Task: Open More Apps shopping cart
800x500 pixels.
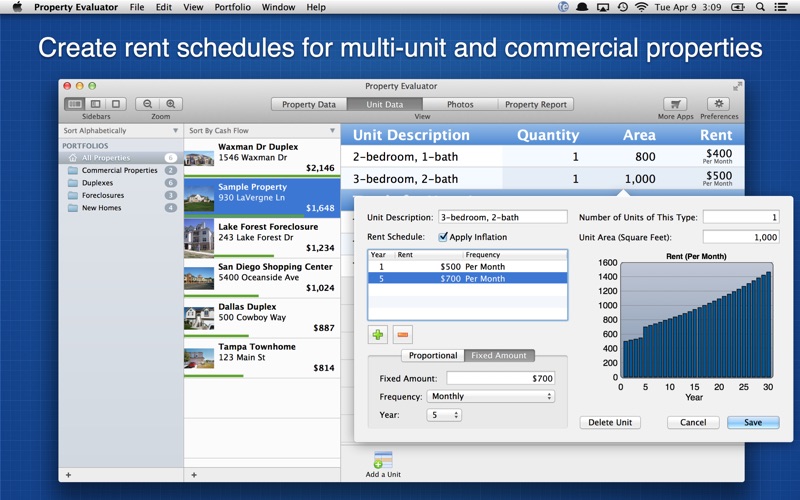Action: click(x=676, y=104)
